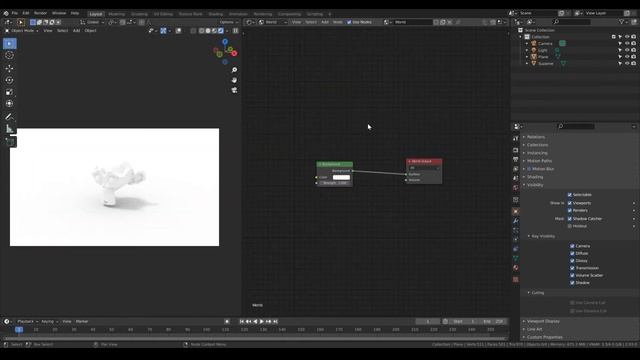Image resolution: width=640 pixels, height=360 pixels.
Task: Open the Render menu
Action: click(40, 13)
